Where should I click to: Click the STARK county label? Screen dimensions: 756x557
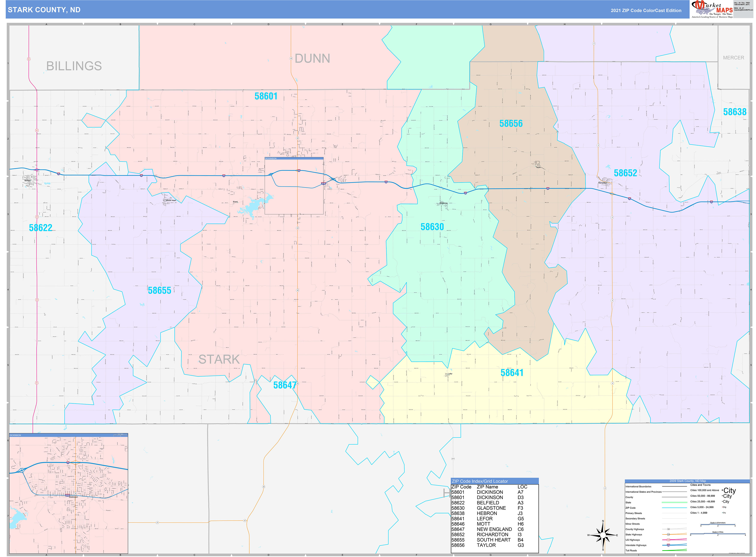click(x=219, y=359)
